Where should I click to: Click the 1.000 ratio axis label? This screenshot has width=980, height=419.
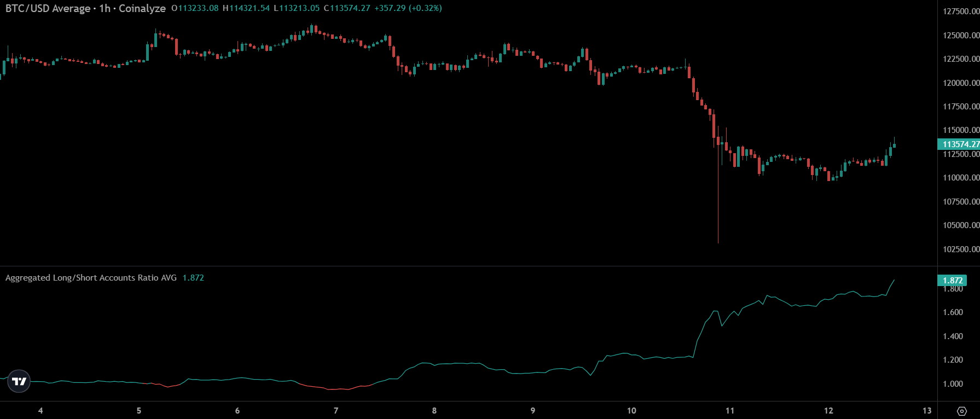tap(953, 384)
